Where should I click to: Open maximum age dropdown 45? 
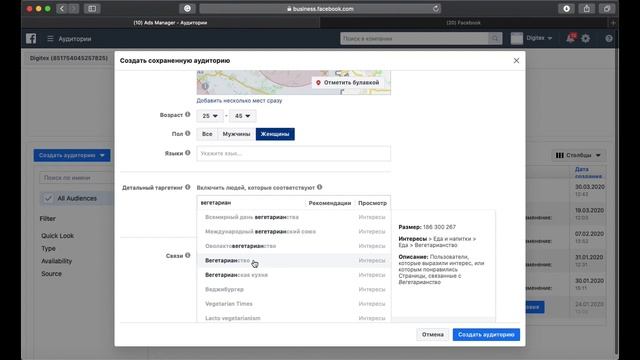(x=242, y=116)
